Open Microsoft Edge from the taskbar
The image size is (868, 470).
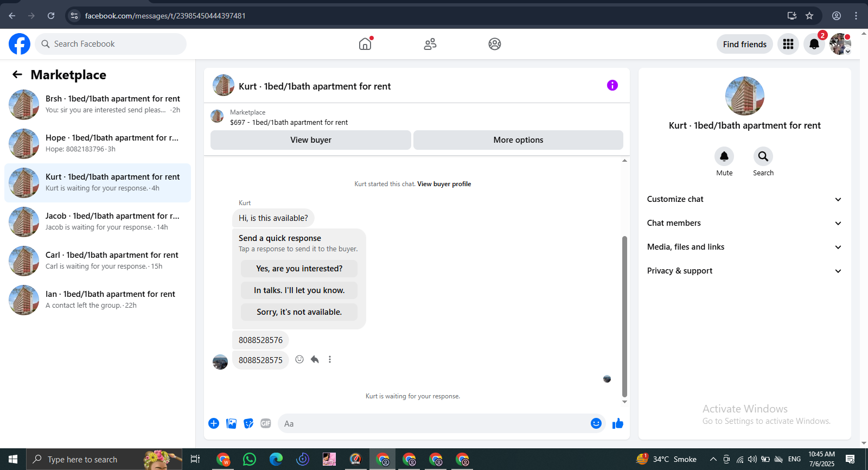(x=276, y=459)
